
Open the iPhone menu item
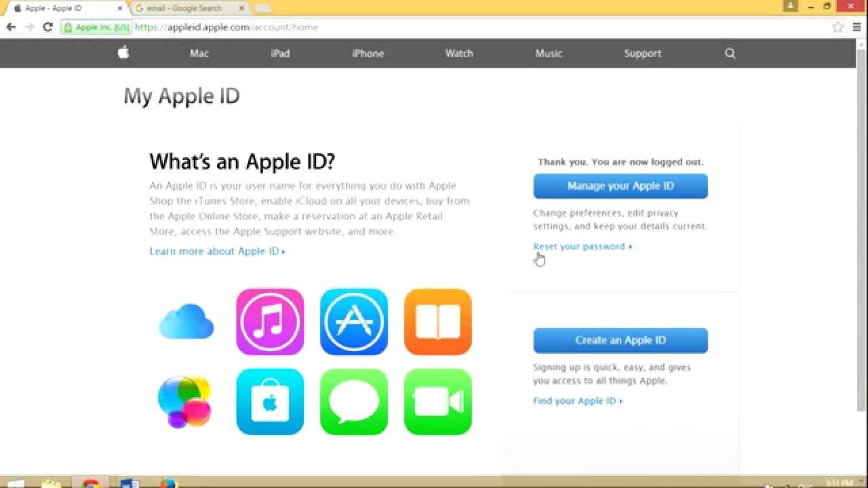(368, 54)
